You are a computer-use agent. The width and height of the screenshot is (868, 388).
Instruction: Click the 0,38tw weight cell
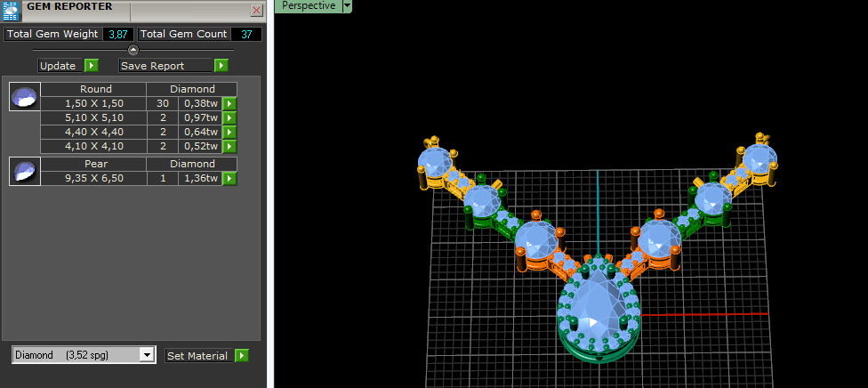click(x=200, y=103)
